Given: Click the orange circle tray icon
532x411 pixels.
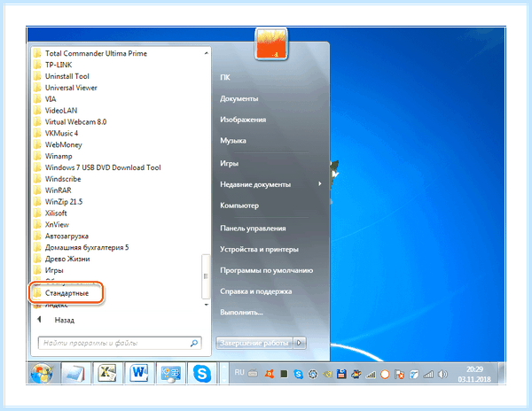Looking at the screenshot, I should tap(385, 375).
